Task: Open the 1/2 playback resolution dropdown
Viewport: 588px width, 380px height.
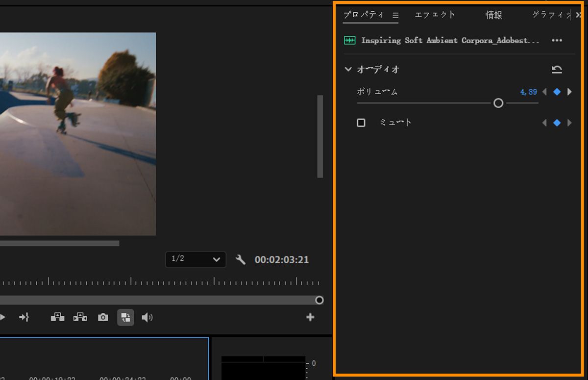Action: click(196, 259)
